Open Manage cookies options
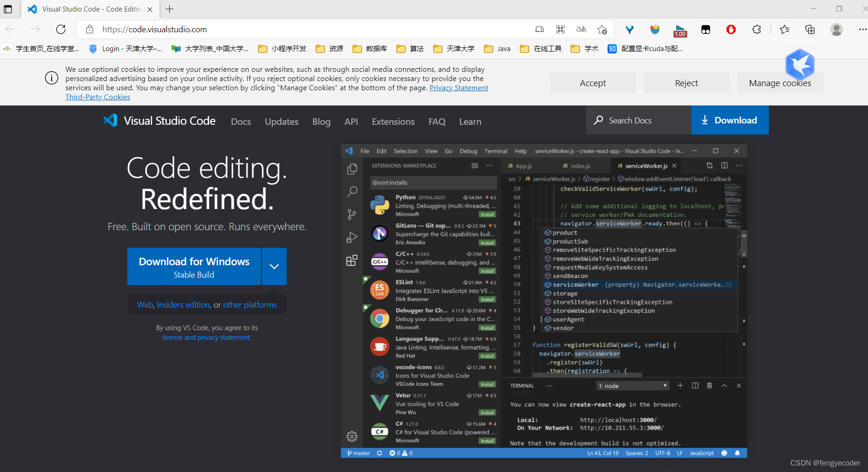868x472 pixels. point(780,83)
